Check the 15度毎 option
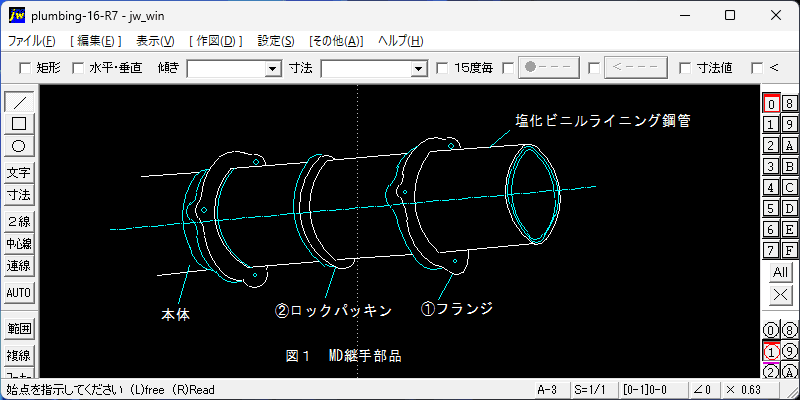800x400 pixels. tap(443, 68)
